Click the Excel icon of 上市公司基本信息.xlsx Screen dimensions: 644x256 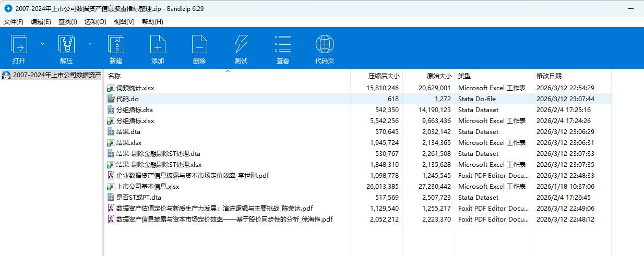pos(111,187)
